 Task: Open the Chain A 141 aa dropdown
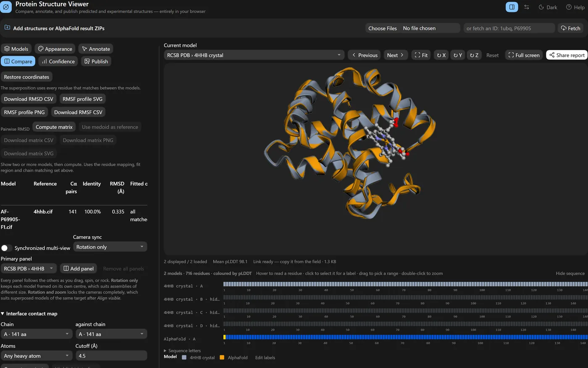tap(37, 334)
